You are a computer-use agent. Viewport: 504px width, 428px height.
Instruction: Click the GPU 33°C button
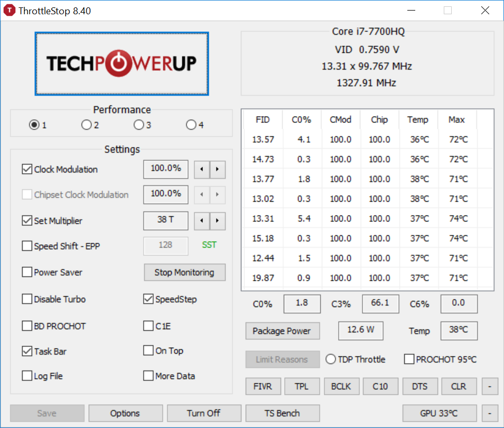pyautogui.click(x=439, y=413)
